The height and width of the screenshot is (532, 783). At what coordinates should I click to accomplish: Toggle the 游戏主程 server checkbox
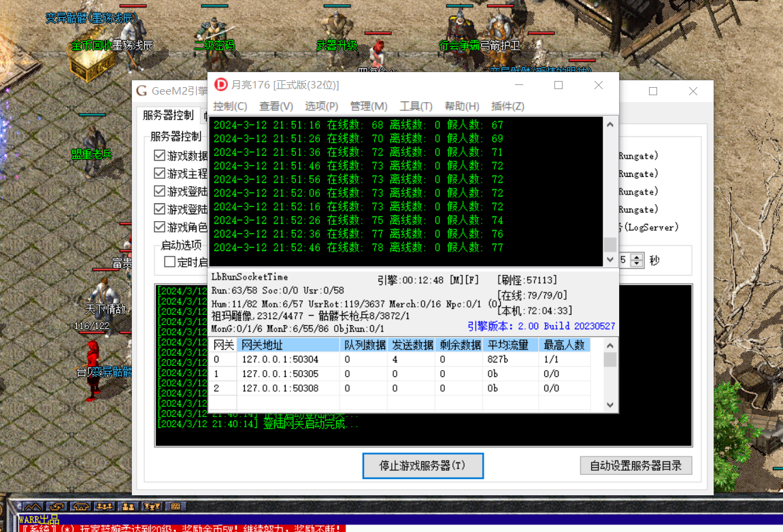tap(160, 173)
